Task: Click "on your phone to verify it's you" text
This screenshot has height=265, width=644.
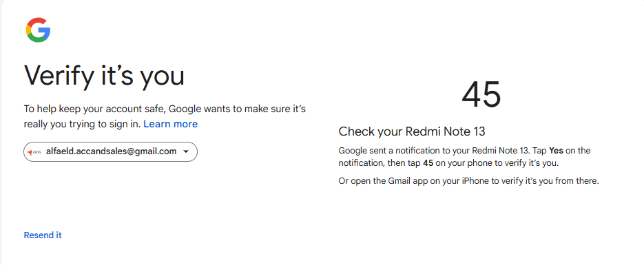Action: point(497,163)
